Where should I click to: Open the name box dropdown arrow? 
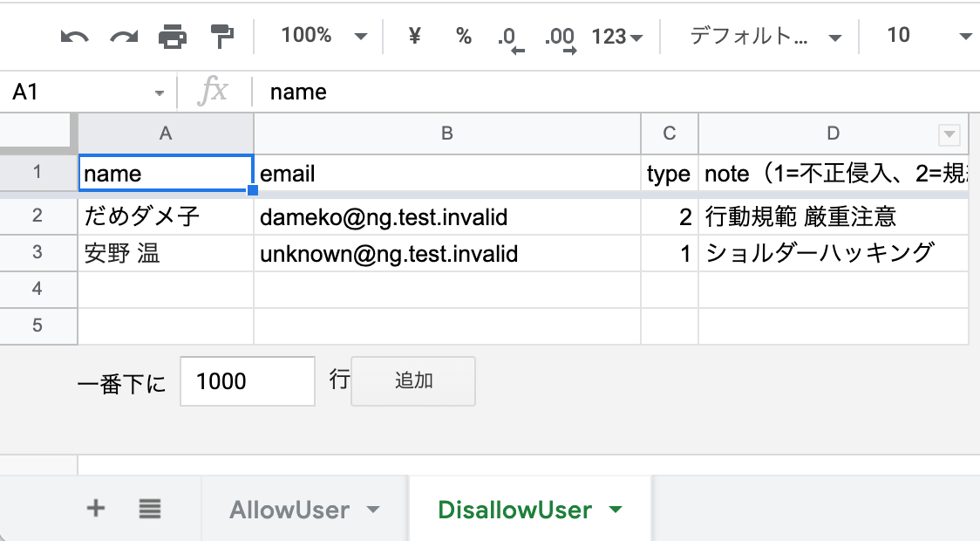160,92
